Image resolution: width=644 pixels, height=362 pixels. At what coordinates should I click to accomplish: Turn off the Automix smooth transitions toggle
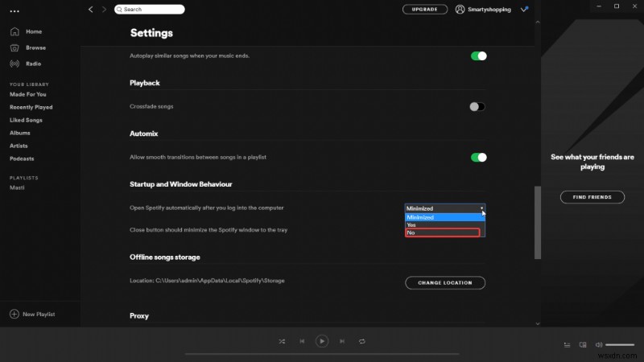tap(478, 157)
